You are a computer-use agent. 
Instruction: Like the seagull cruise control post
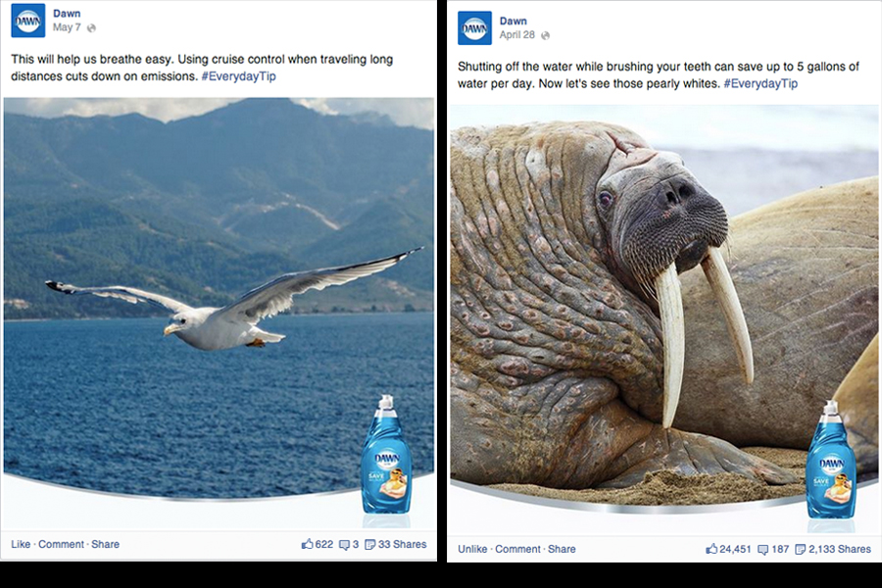pyautogui.click(x=21, y=544)
